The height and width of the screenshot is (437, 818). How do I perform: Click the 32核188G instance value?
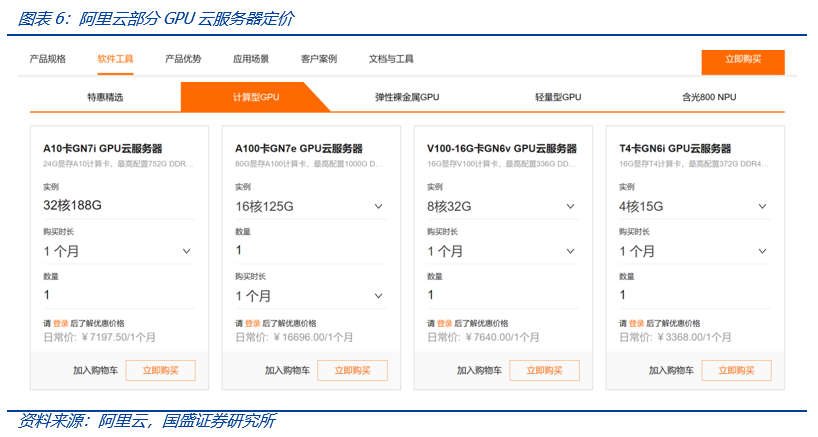pos(73,205)
